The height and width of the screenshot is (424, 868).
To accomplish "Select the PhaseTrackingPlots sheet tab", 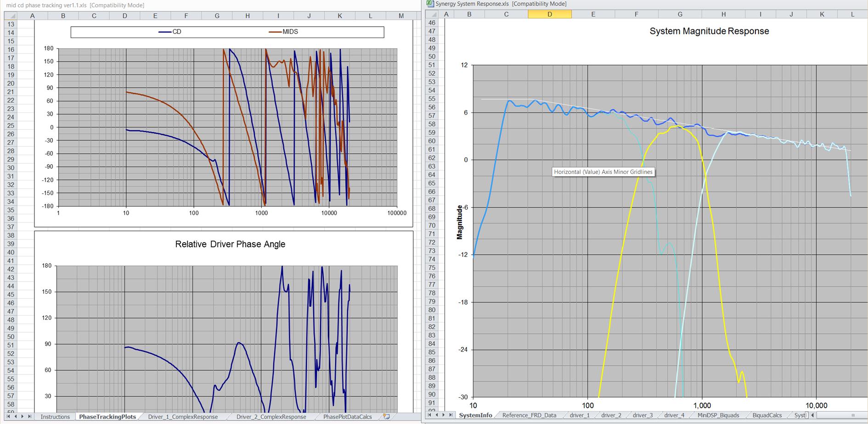I will point(107,417).
